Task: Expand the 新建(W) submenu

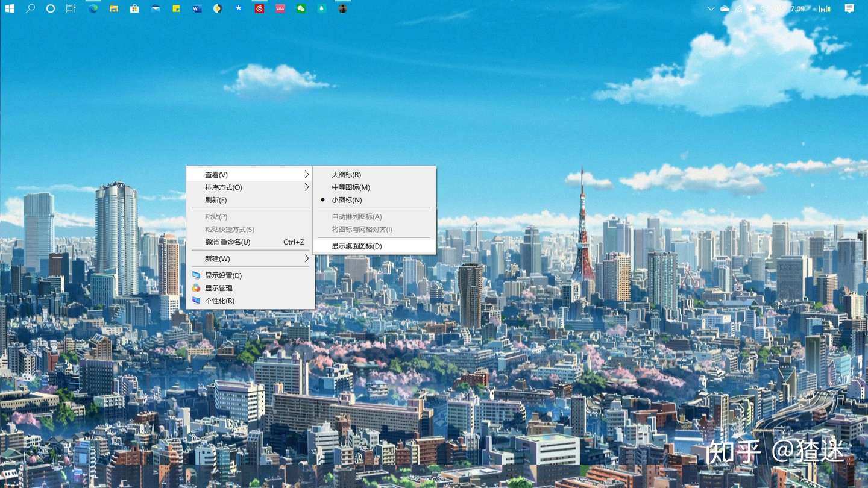Action: (250, 258)
